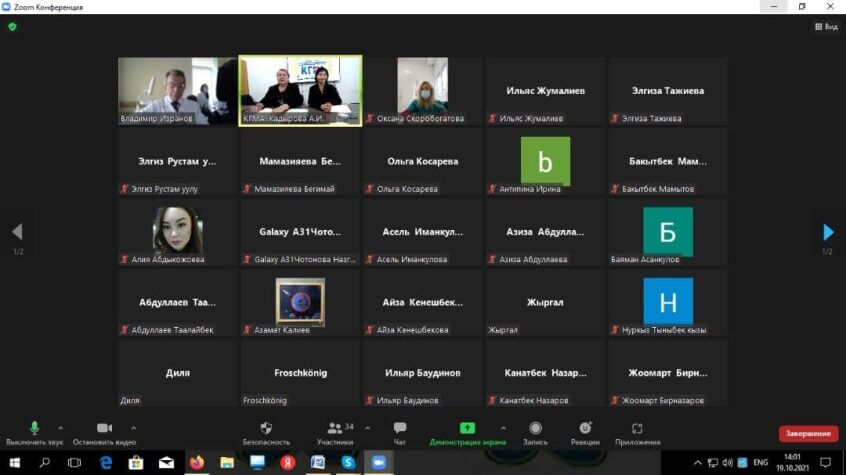
Task: Start screen sharing with green button
Action: (x=467, y=429)
